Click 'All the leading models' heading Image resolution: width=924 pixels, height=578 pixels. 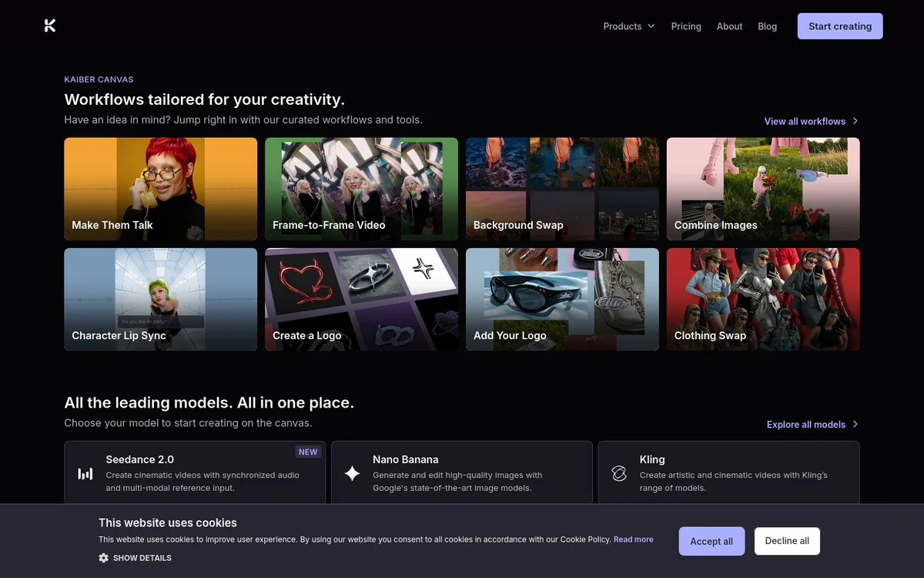209,402
